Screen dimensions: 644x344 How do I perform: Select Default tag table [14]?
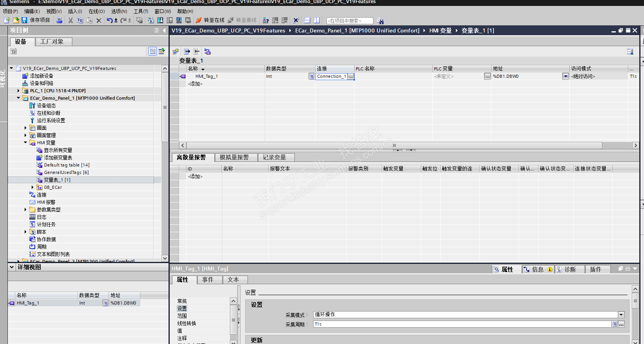(x=67, y=165)
